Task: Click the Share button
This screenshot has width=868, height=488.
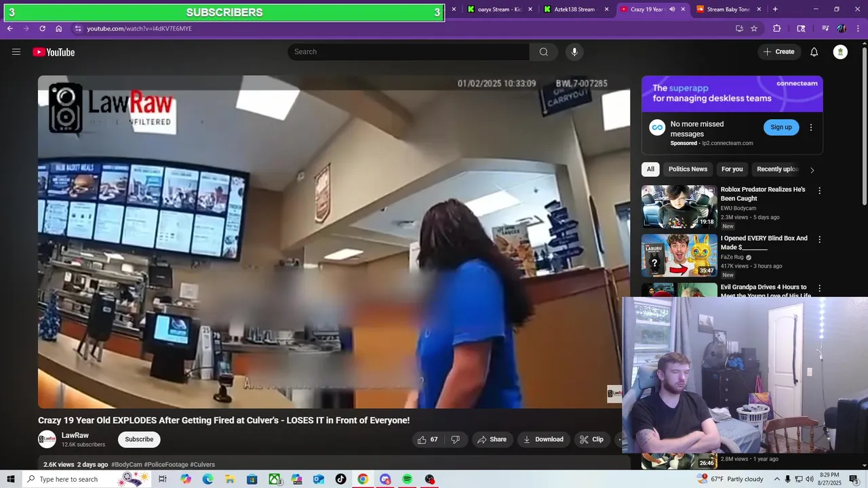Action: 492,439
